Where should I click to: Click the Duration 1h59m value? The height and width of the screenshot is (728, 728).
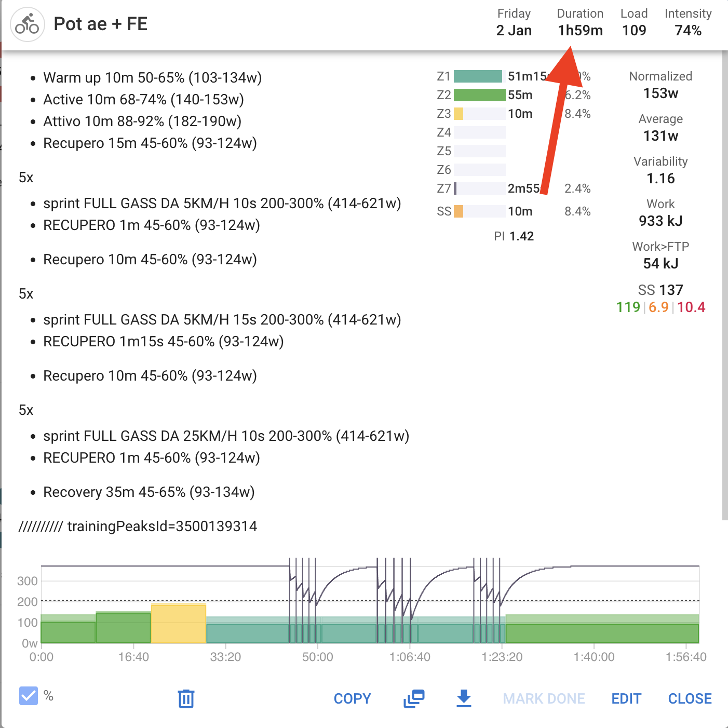coord(580,31)
